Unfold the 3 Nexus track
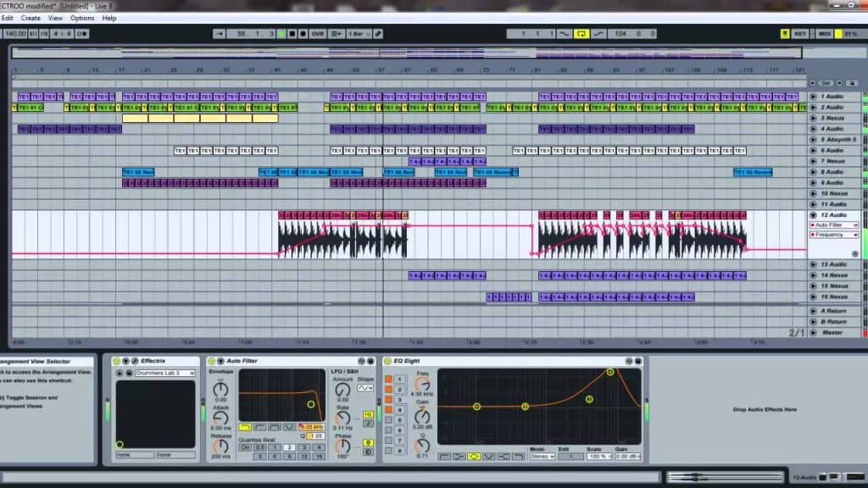Image resolution: width=868 pixels, height=488 pixels. point(813,118)
